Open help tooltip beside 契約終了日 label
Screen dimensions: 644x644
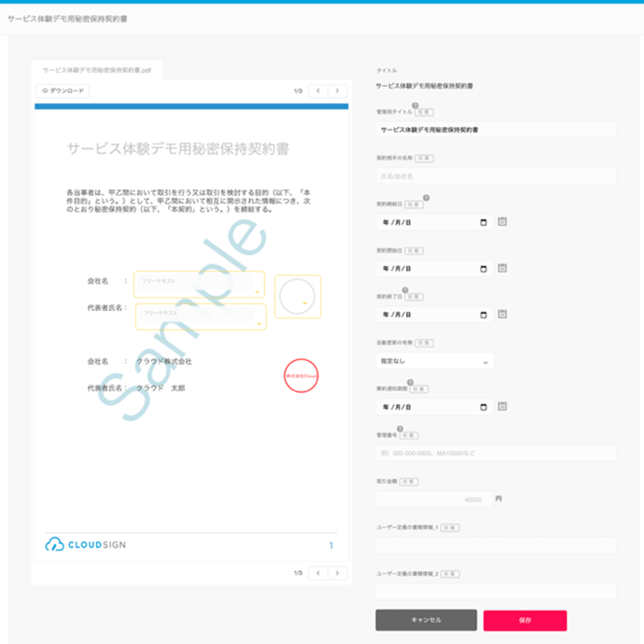click(x=405, y=290)
